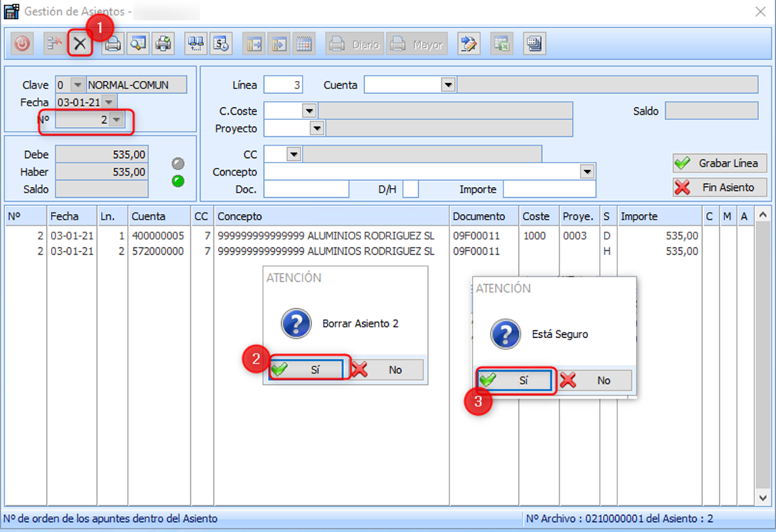Open the Mayor toolbar button
The width and height of the screenshot is (776, 532).
[x=416, y=45]
